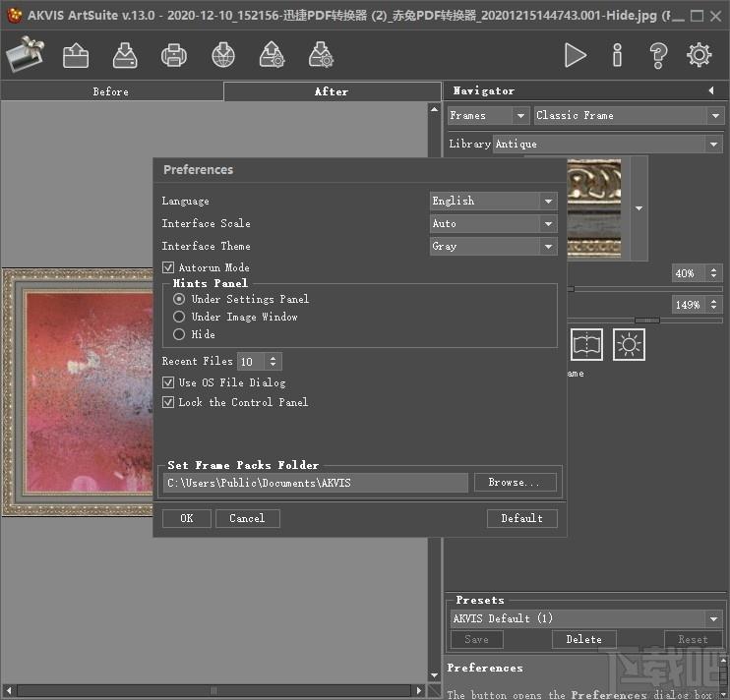Save the image to disk
The width and height of the screenshot is (730, 700).
(x=125, y=56)
